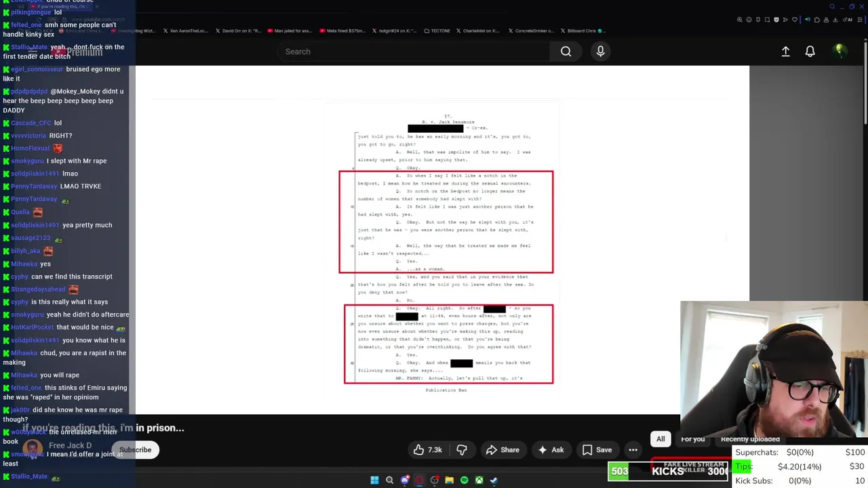Open the 'Meta fined $375m...' bookmark
This screenshot has width=868, height=488.
coord(342,30)
